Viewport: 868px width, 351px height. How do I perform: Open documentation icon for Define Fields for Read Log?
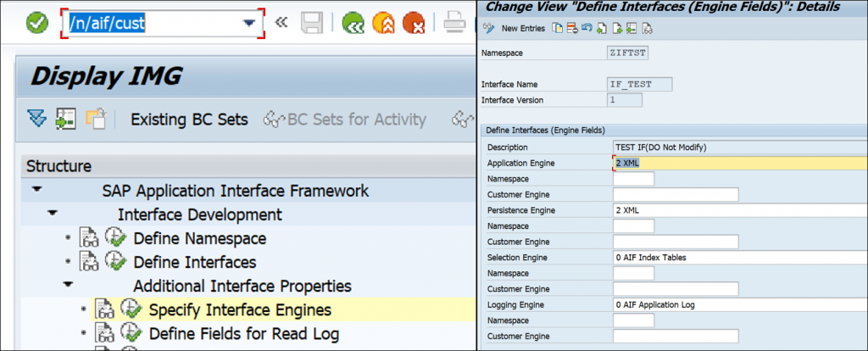click(104, 333)
